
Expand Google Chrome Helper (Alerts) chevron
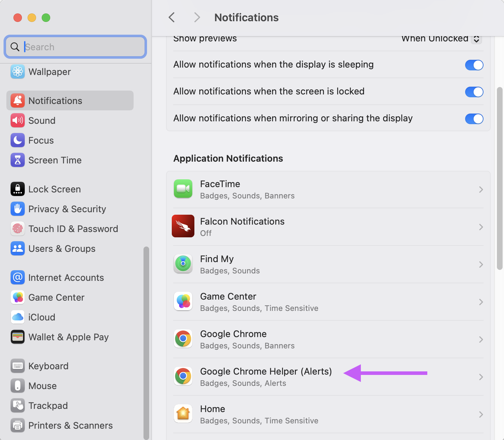click(481, 377)
